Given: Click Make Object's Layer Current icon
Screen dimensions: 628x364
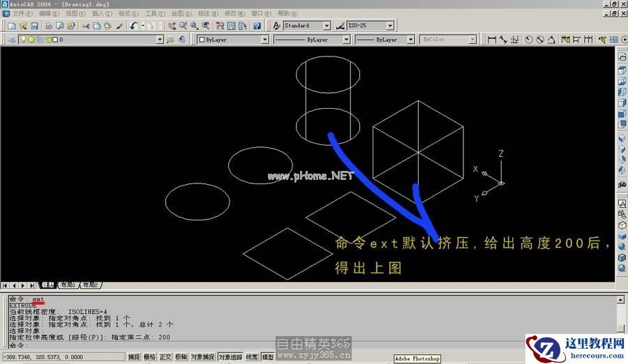Looking at the screenshot, I should click(171, 40).
